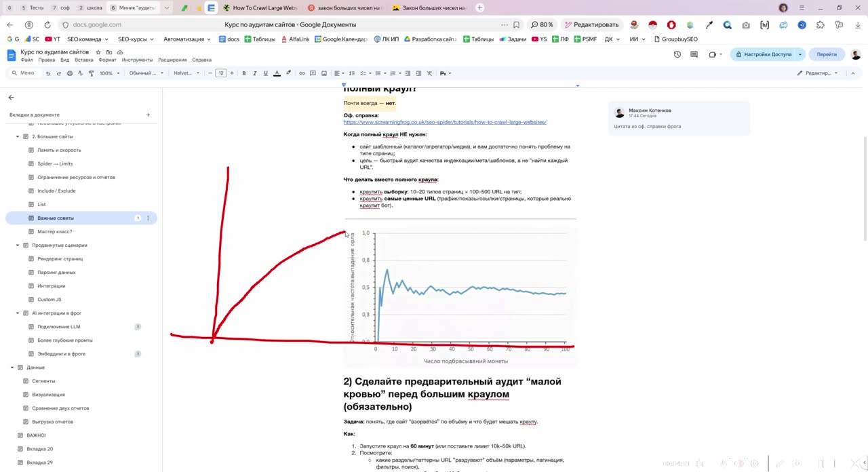Viewport: 868px width, 472px height.
Task: Toggle bold formatting
Action: coord(243,73)
